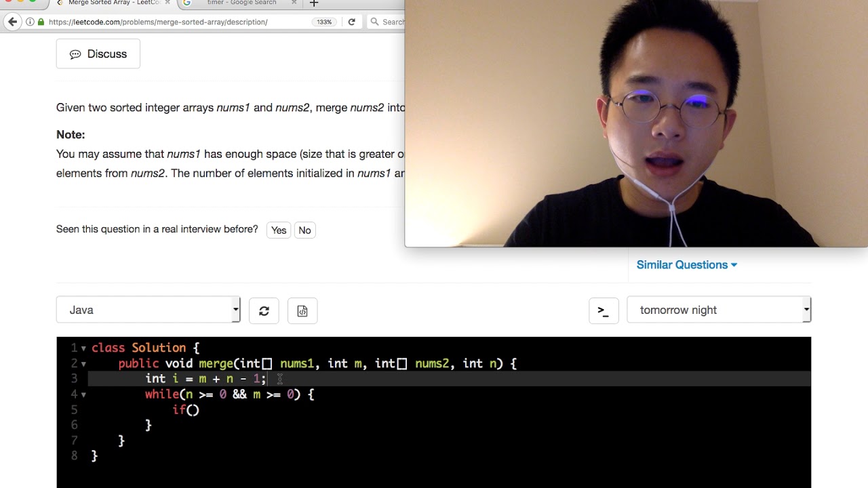Close the Merge Sorted Array tab
The width and height of the screenshot is (868, 488).
tap(167, 3)
